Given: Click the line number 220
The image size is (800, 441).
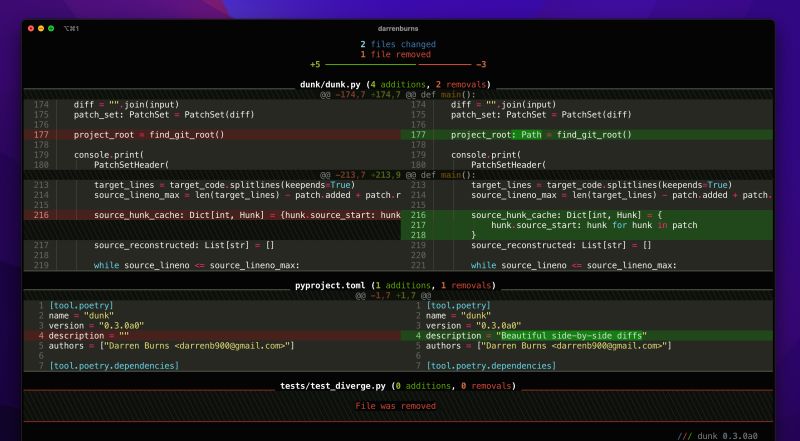Looking at the screenshot, I should pyautogui.click(x=418, y=255).
